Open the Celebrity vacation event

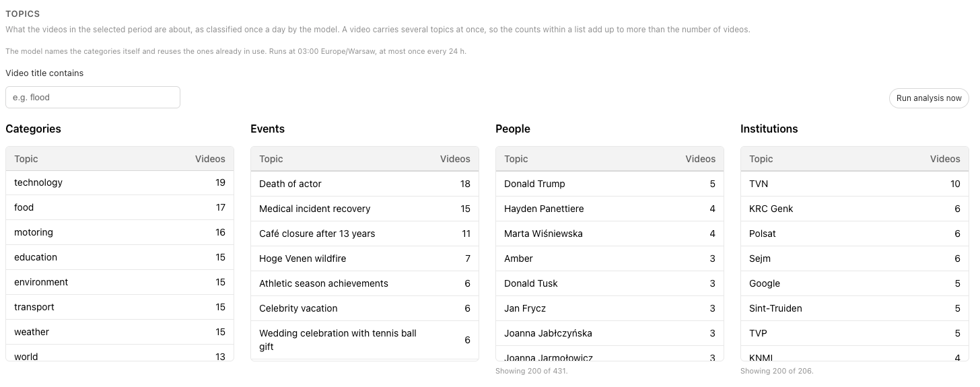[365, 308]
